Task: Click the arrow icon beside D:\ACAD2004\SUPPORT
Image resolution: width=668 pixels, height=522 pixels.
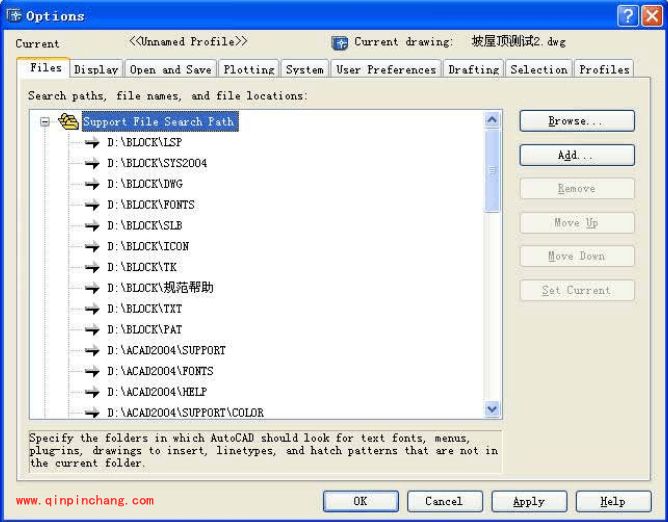Action: [x=92, y=351]
